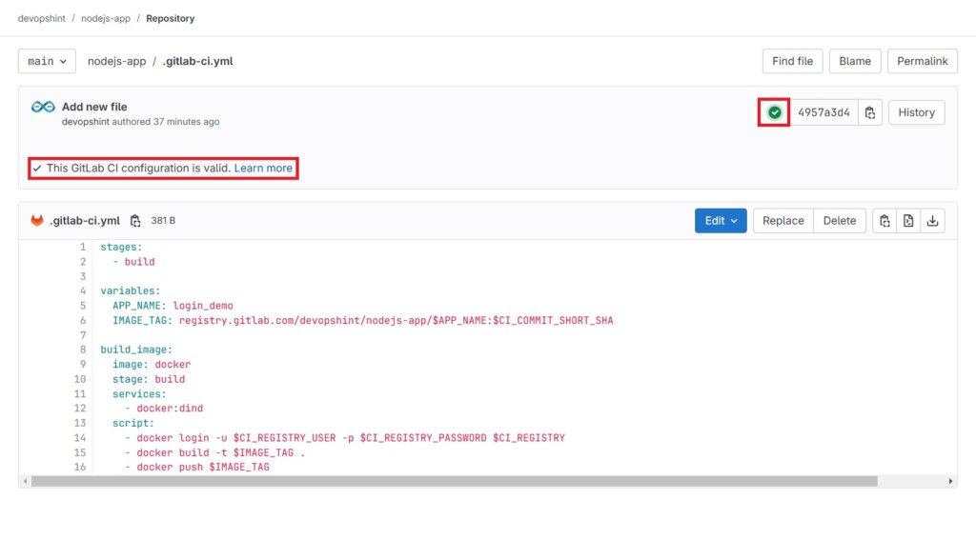The width and height of the screenshot is (976, 560).
Task: Click the scrollbar left arrow
Action: click(25, 481)
